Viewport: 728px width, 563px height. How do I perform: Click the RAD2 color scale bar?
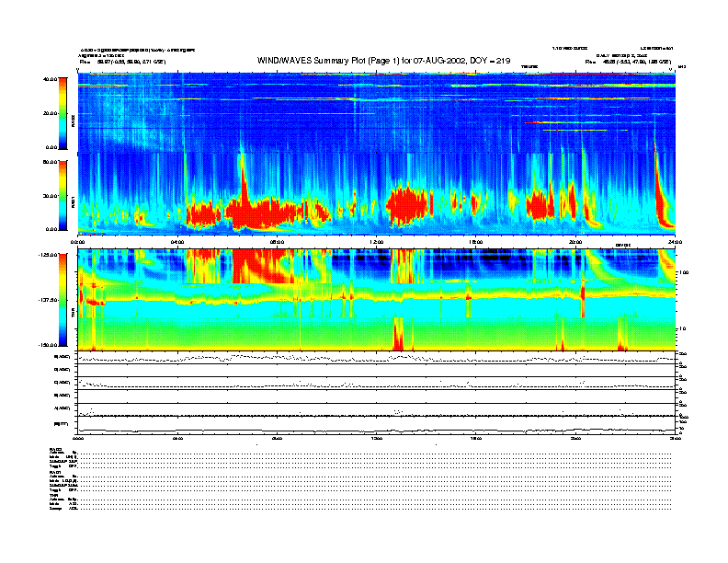coord(63,113)
